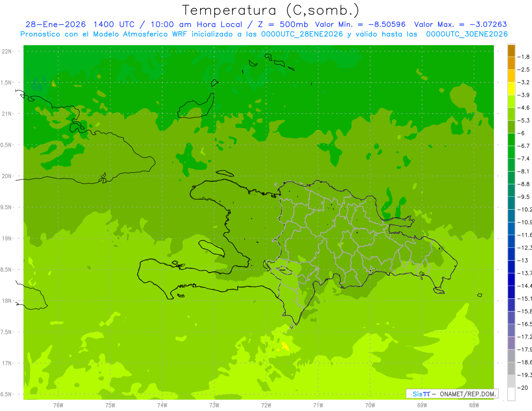This screenshot has height=411, width=532.
Task: Pick the amber swatch between -2.5 and -3.2
Action: (511, 76)
